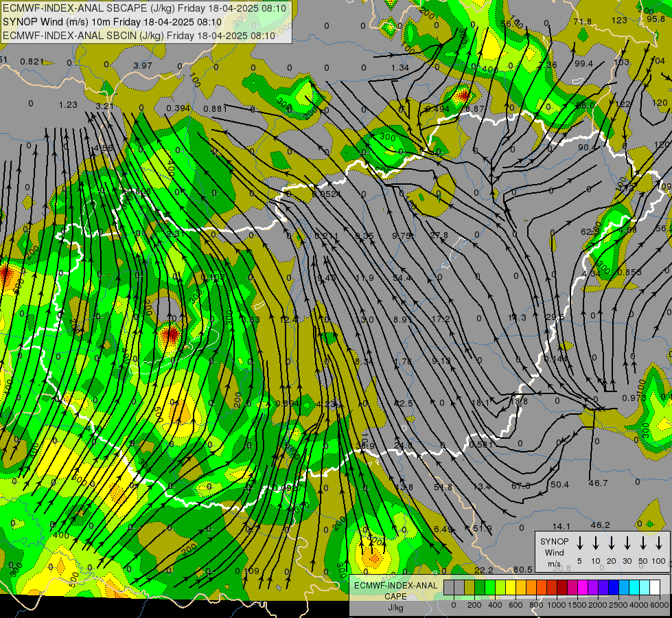
Task: Click the ECMWF-INDEX-ANAL SBCAPE title line
Action: coord(144,8)
